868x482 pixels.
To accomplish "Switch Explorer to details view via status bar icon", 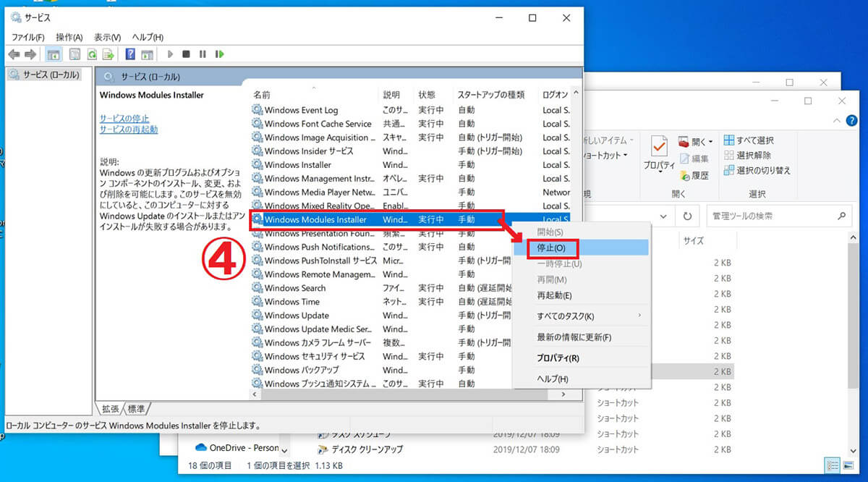I will click(x=832, y=465).
